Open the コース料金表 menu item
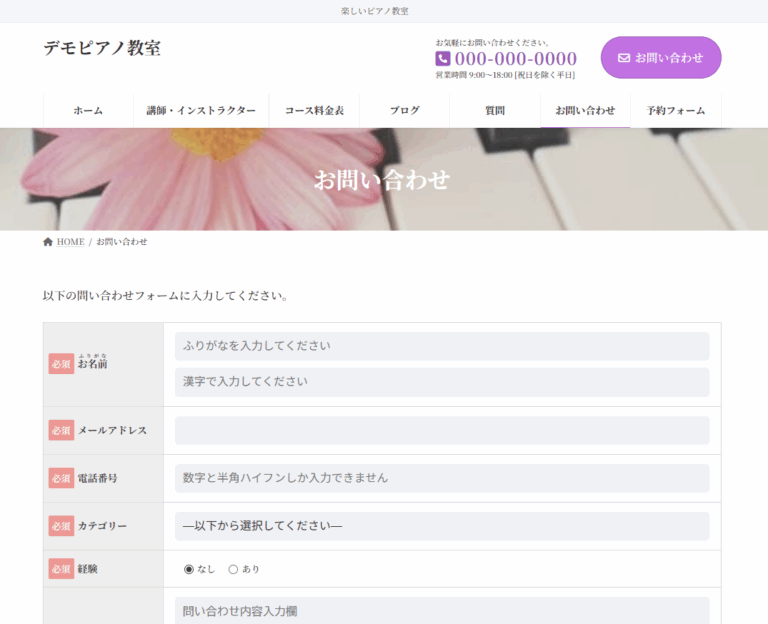 click(314, 111)
